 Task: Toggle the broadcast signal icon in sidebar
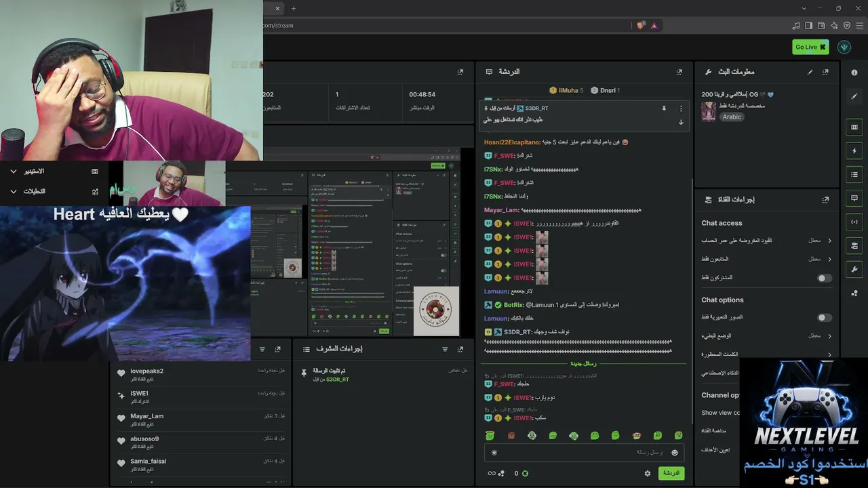click(x=854, y=222)
